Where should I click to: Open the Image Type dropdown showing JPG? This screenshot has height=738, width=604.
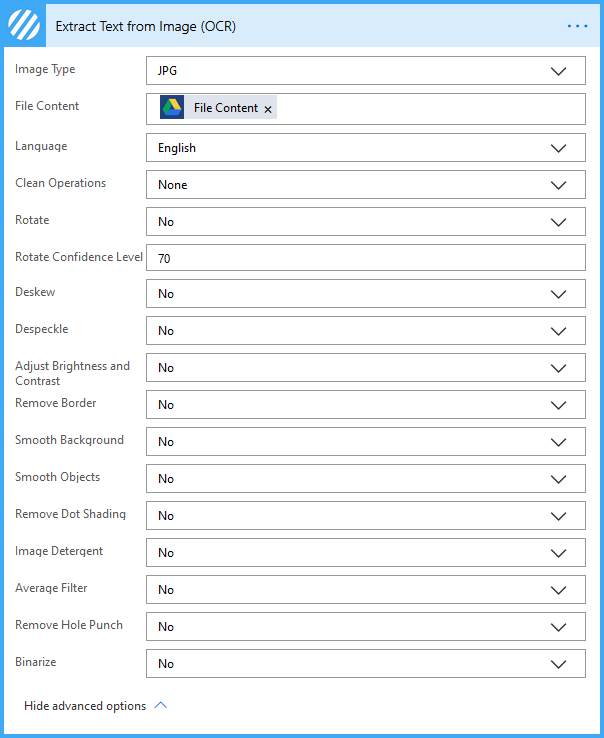[x=366, y=71]
